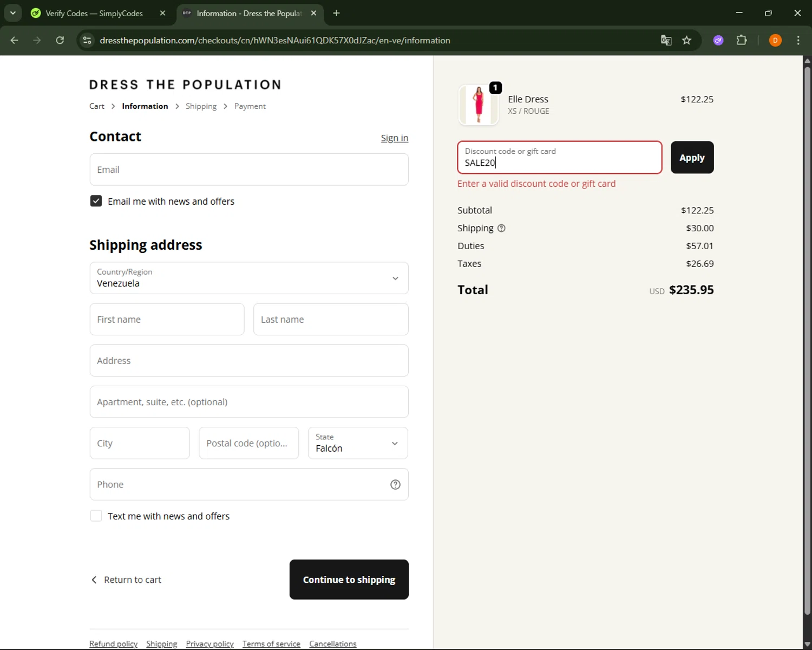Focus the Apartment, suite field
812x650 pixels.
click(249, 402)
